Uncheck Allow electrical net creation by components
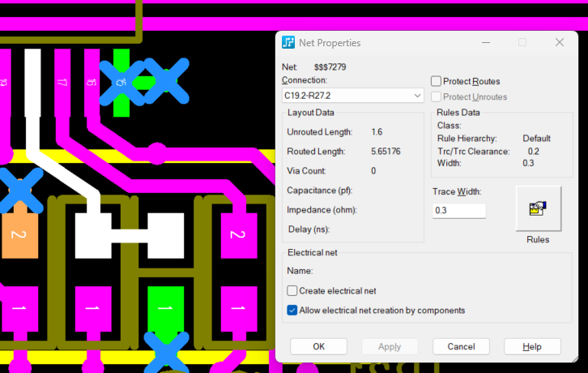The height and width of the screenshot is (373, 588). coord(292,310)
